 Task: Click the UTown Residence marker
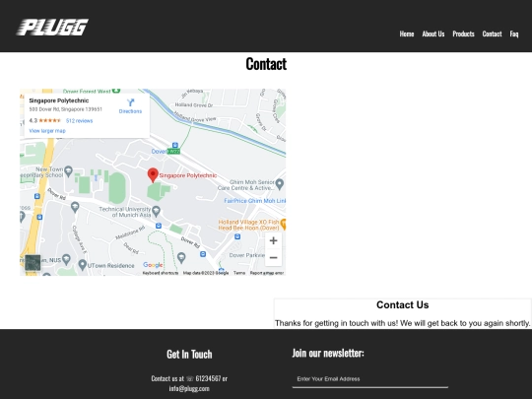click(82, 264)
